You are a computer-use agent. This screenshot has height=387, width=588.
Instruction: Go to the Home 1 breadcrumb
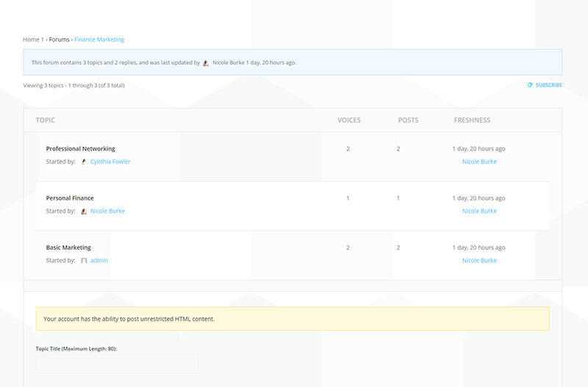pyautogui.click(x=32, y=40)
